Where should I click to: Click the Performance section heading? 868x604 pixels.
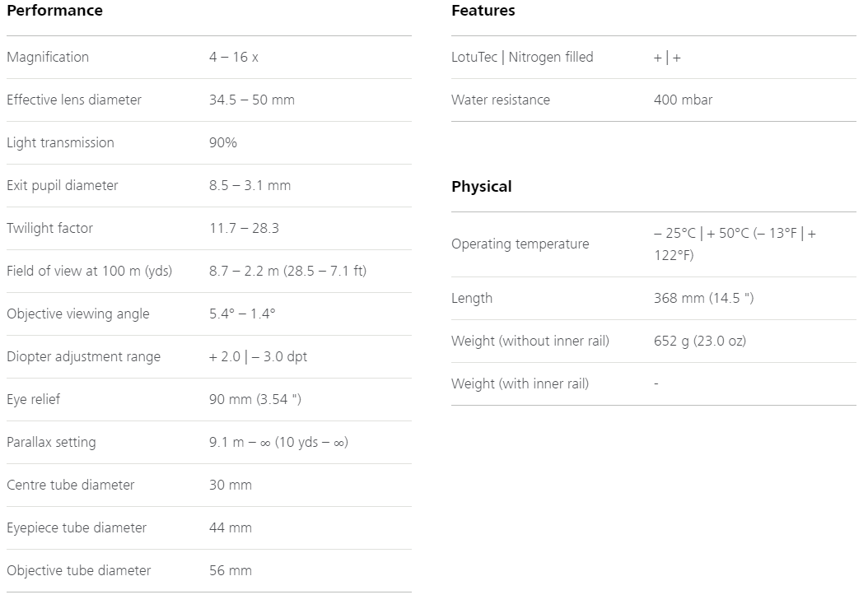pyautogui.click(x=55, y=11)
